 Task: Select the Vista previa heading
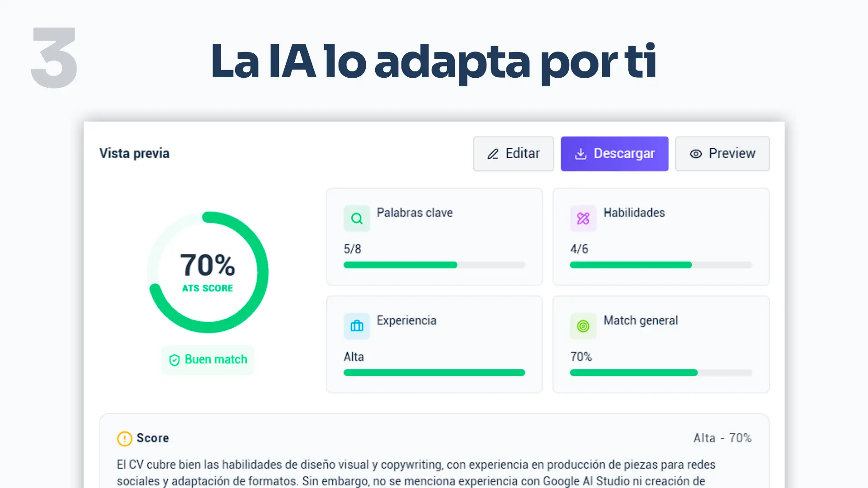(134, 154)
